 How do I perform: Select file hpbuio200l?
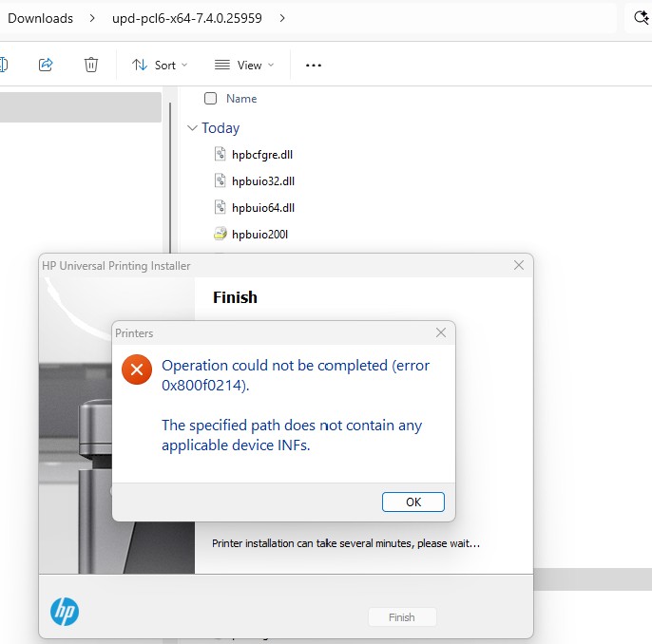259,235
